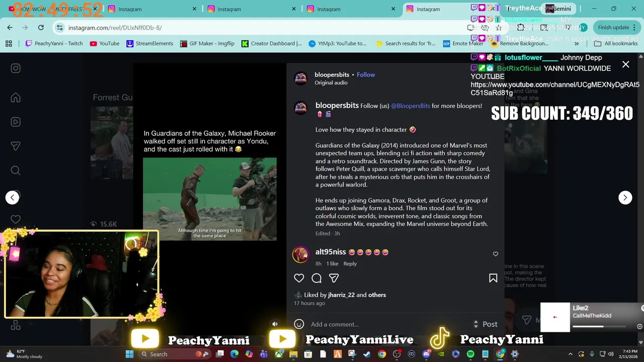644x362 pixels.
Task: Open the @BloopersBits mention link
Action: (411, 106)
